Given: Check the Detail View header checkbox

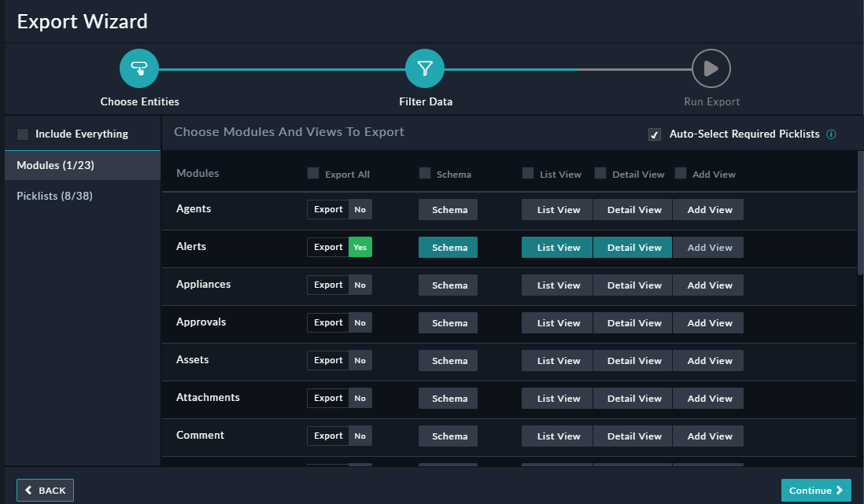Looking at the screenshot, I should coord(600,173).
